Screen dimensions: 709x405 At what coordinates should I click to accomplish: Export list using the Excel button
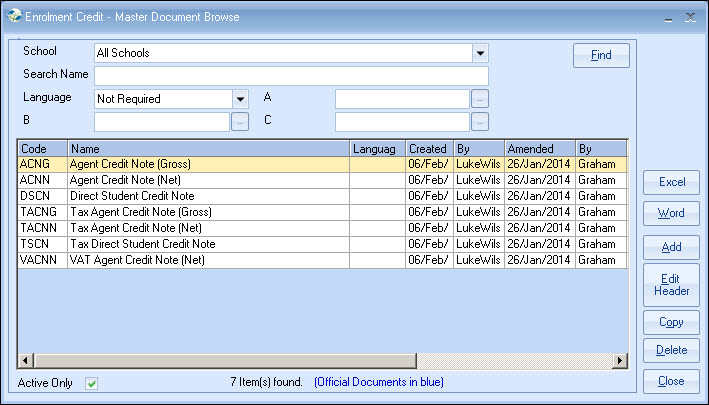pyautogui.click(x=671, y=182)
